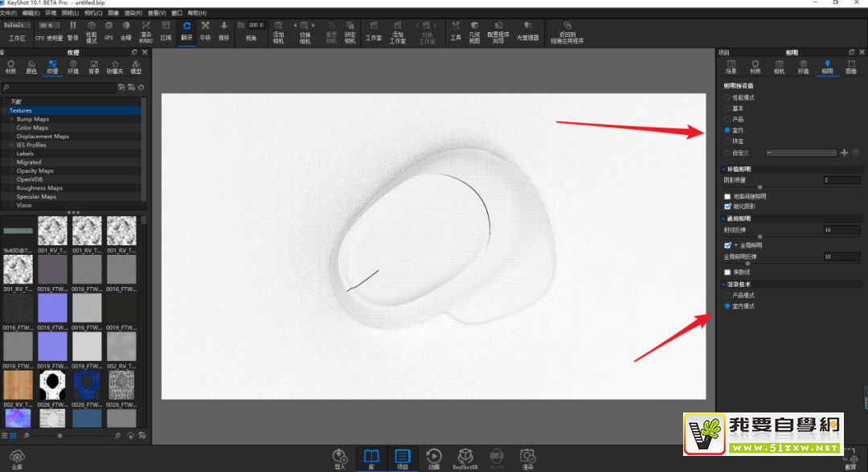Image resolution: width=868 pixels, height=472 pixels.
Task: Open the Geometry View (几何视图) tool
Action: [x=474, y=31]
